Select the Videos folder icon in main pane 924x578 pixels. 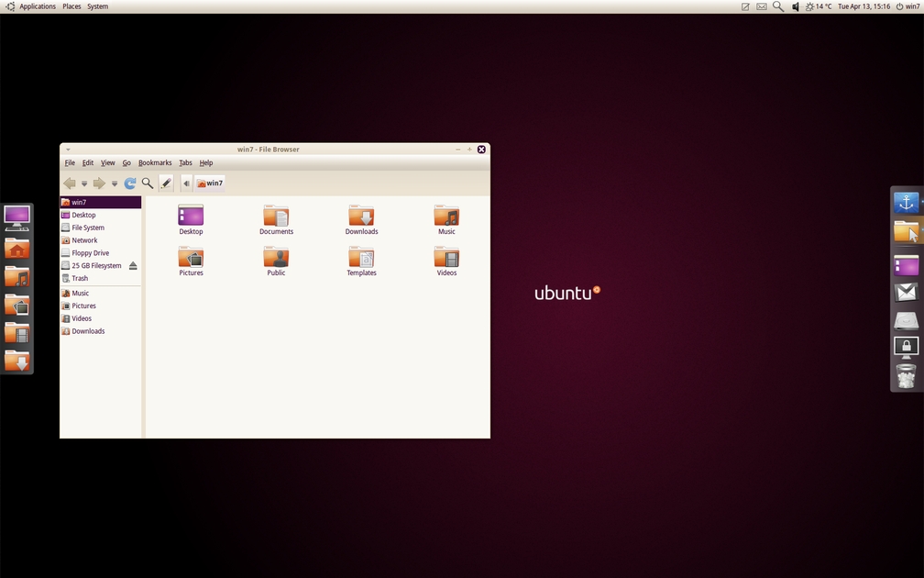(446, 261)
